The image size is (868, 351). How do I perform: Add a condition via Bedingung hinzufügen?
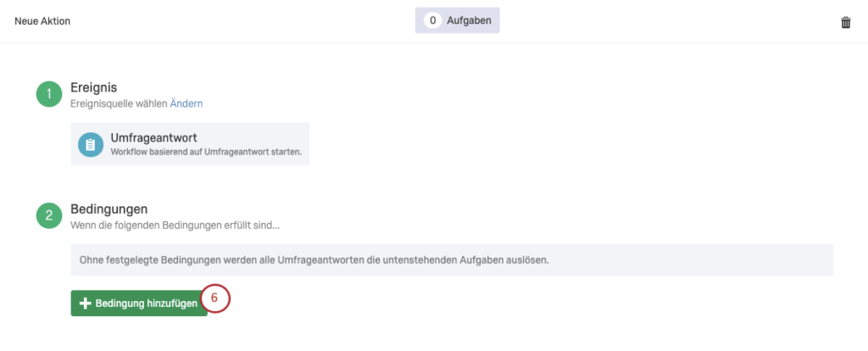139,304
